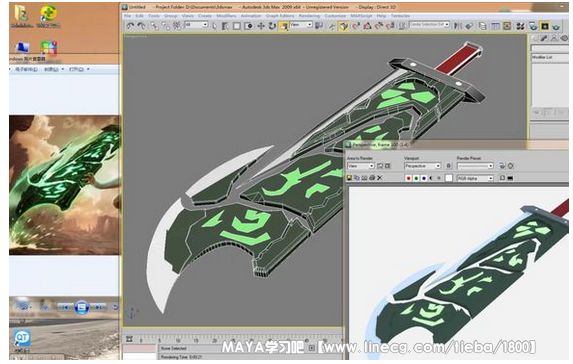Viewport: 573px width, 364px height.
Task: Open the Rendering menu
Action: point(309,16)
